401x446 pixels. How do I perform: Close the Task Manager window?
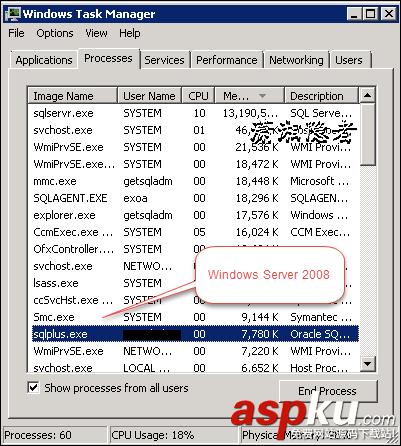point(388,14)
